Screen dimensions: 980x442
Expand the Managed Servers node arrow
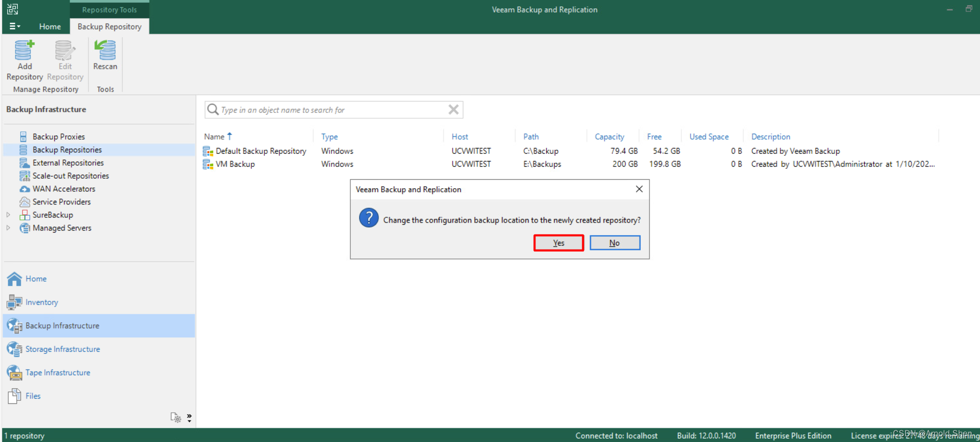(8, 228)
